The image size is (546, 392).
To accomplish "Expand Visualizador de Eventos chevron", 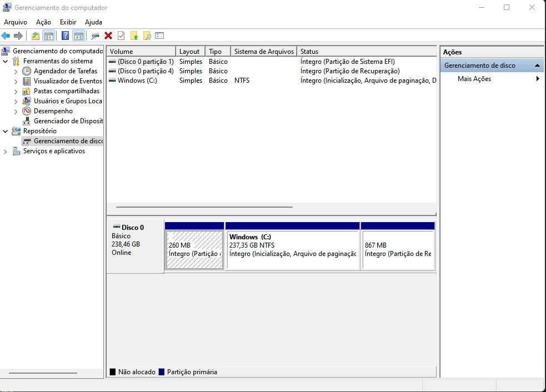I will tap(16, 82).
